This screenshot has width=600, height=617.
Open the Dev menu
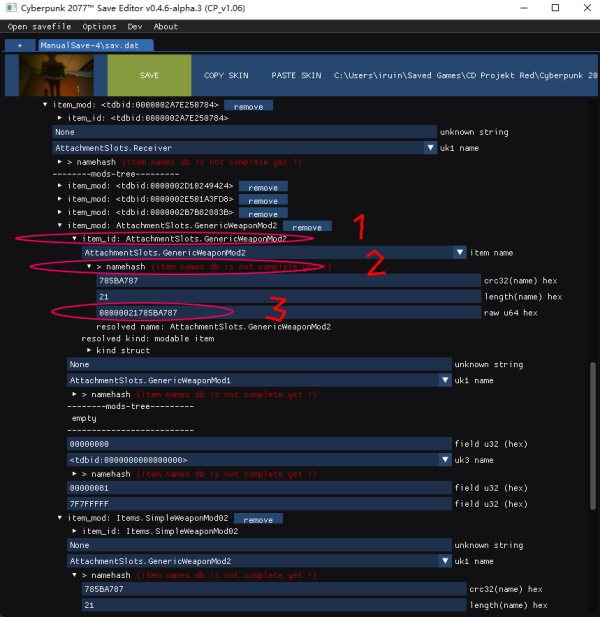pyautogui.click(x=136, y=27)
